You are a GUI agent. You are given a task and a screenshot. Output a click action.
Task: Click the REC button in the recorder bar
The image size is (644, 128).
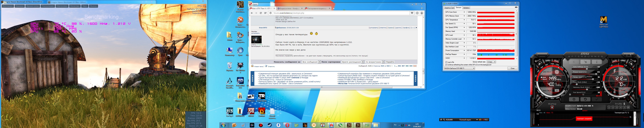(485, 120)
